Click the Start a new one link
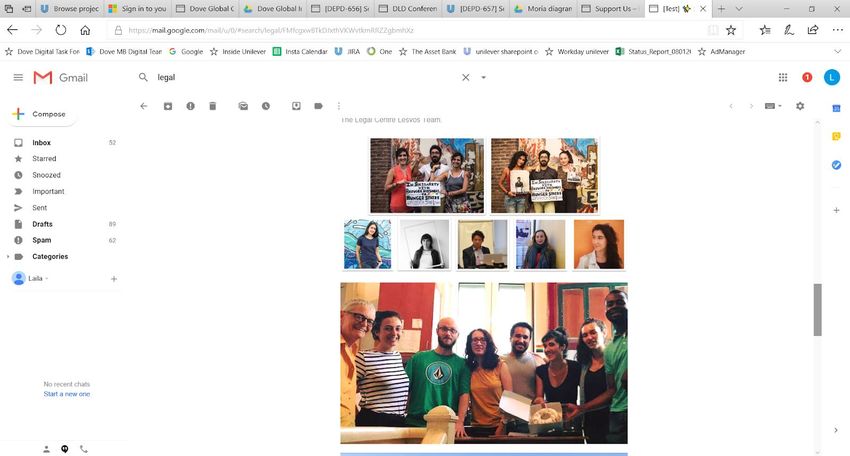The height and width of the screenshot is (456, 850). coord(67,394)
